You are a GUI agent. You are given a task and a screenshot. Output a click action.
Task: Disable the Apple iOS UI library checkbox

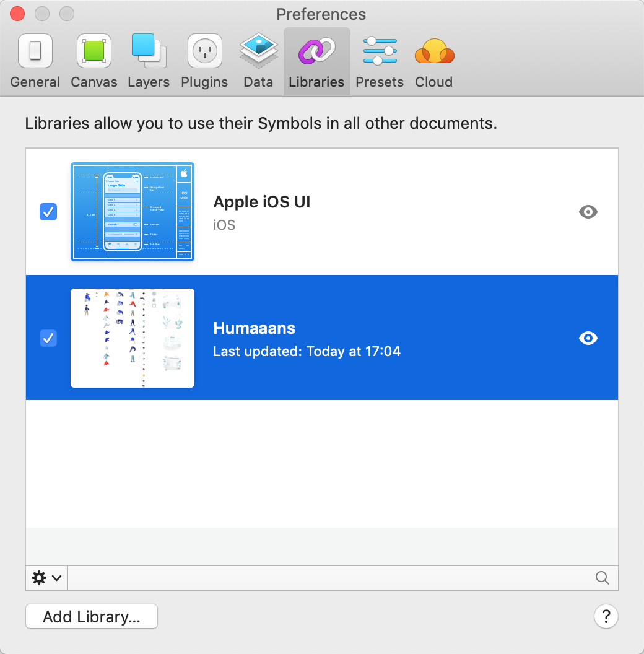48,212
